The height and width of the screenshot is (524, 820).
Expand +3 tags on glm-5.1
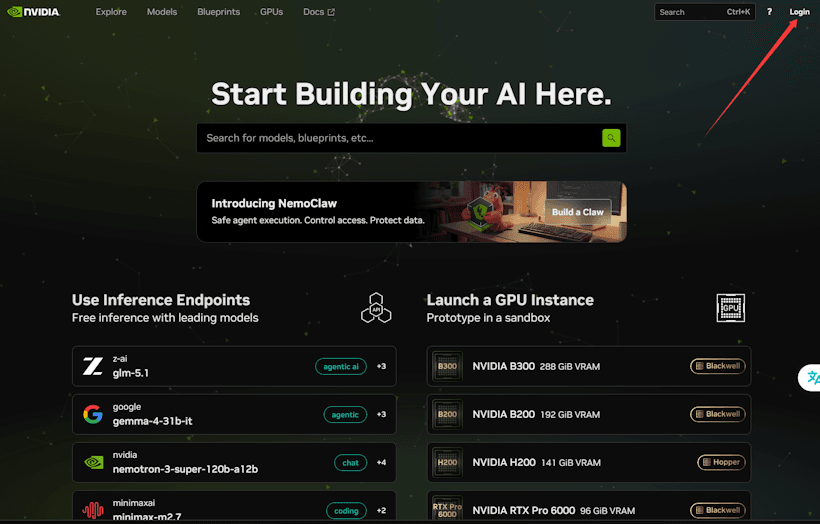[x=381, y=366]
